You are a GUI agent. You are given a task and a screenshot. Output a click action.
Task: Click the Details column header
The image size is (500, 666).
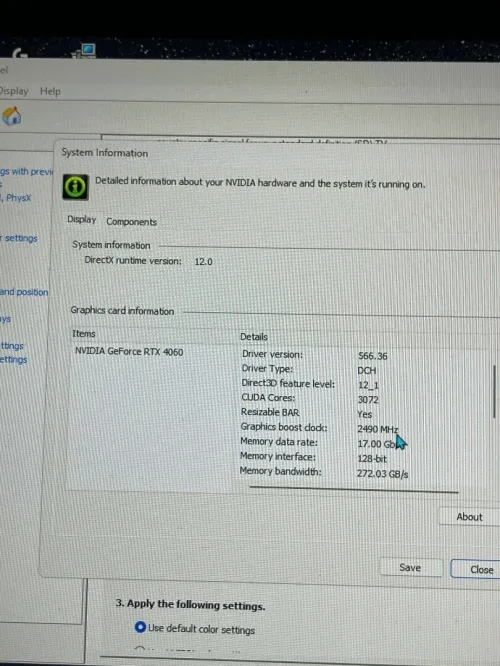tap(254, 337)
